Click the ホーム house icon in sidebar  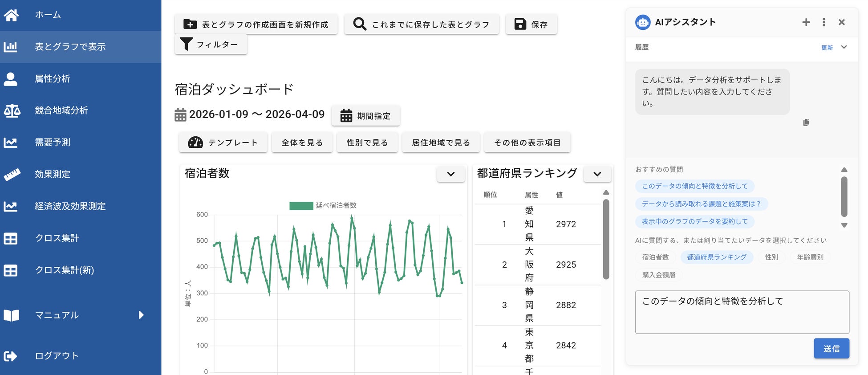pyautogui.click(x=11, y=15)
